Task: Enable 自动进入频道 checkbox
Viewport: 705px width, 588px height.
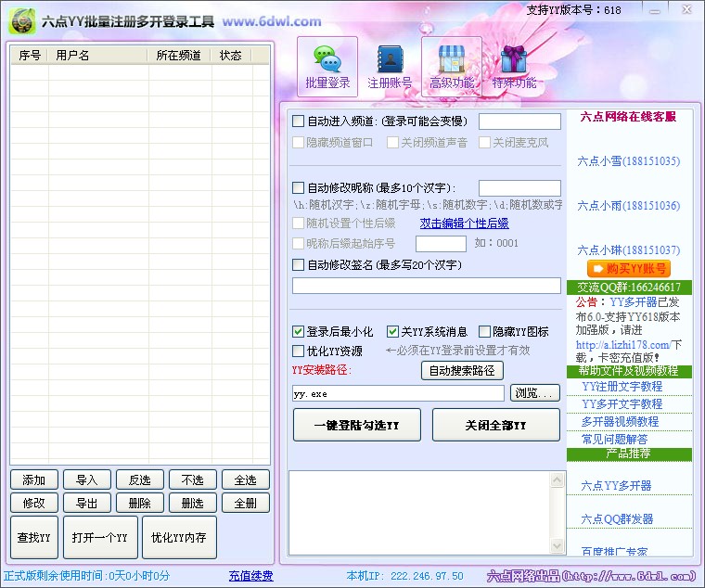Action: point(298,121)
